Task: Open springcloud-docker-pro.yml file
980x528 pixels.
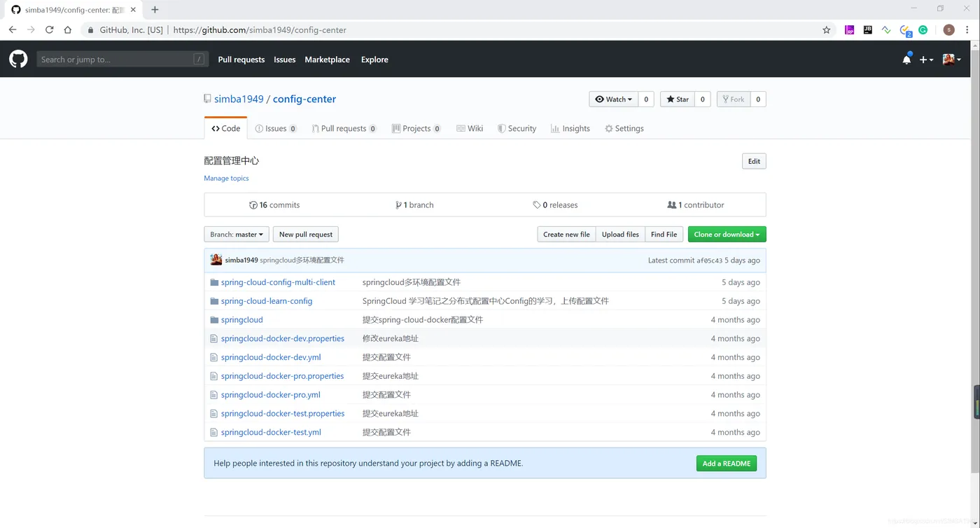Action: tap(271, 395)
